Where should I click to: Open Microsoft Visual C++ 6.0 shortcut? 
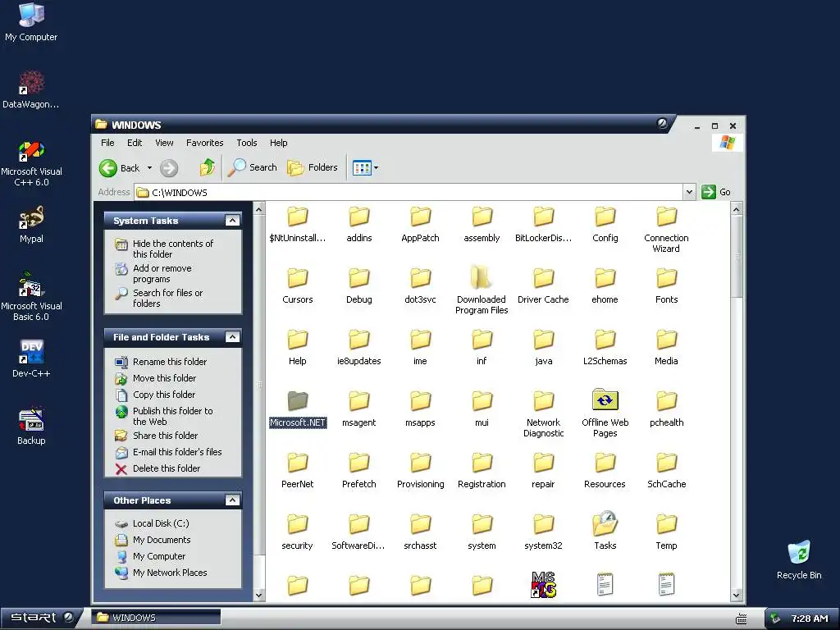coord(31,163)
